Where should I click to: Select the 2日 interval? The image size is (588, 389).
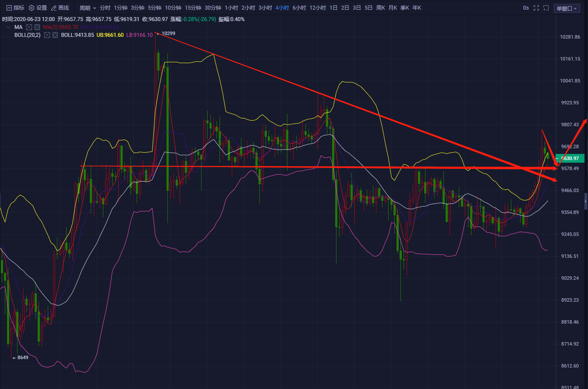[x=345, y=8]
